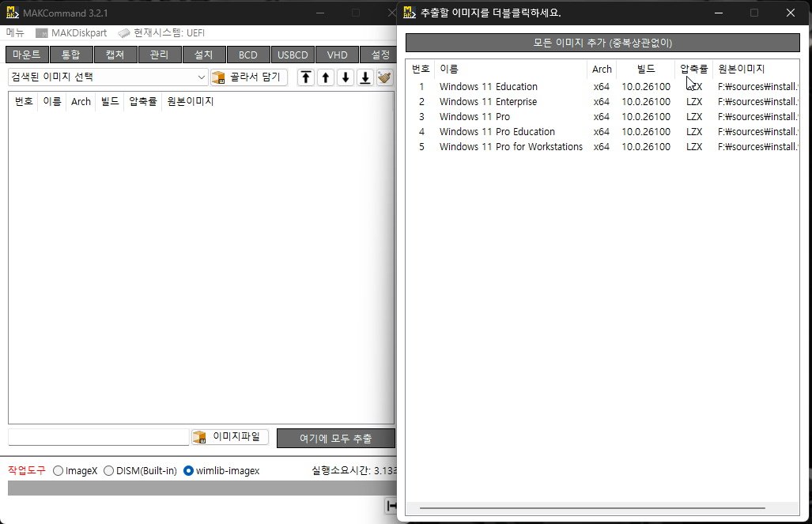The width and height of the screenshot is (812, 524).
Task: Expand the 검색된 이미지 선택 dropdown
Action: coord(108,77)
